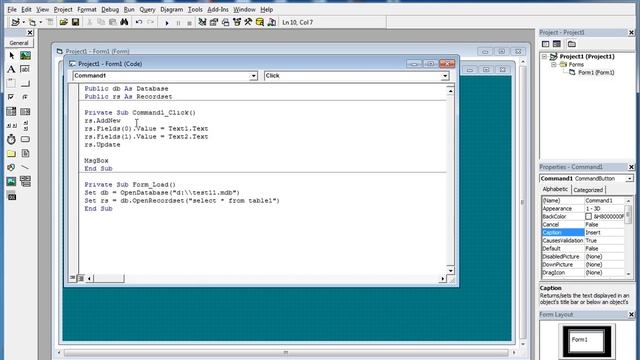Select the CommandButton control tool
The height and width of the screenshot is (360, 640).
pyautogui.click(x=25, y=83)
